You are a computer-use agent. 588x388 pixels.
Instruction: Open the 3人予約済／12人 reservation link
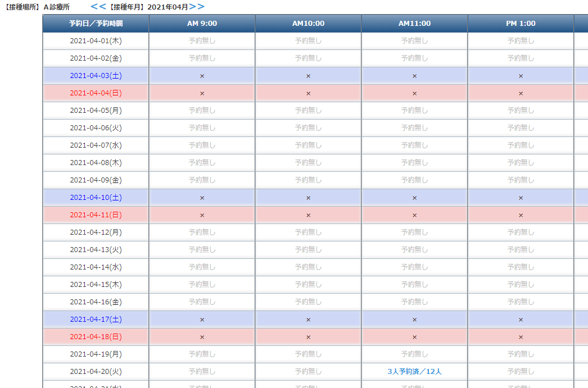pyautogui.click(x=414, y=372)
